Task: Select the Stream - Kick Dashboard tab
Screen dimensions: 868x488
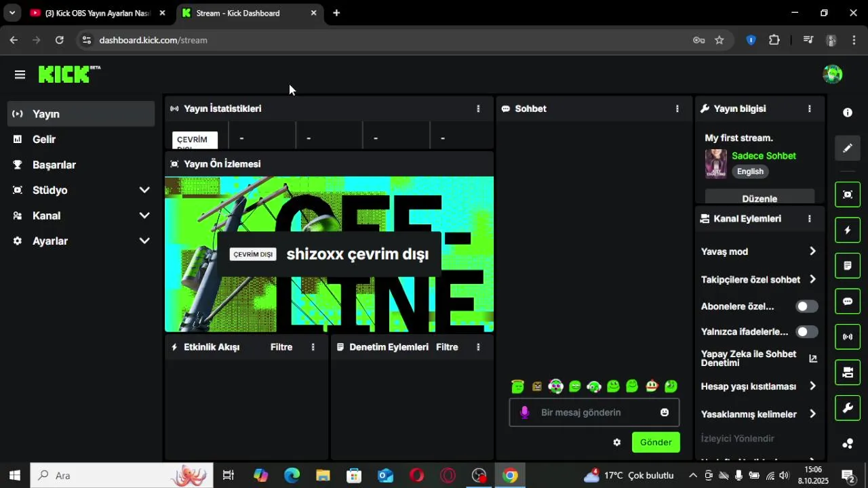Action: (x=249, y=13)
